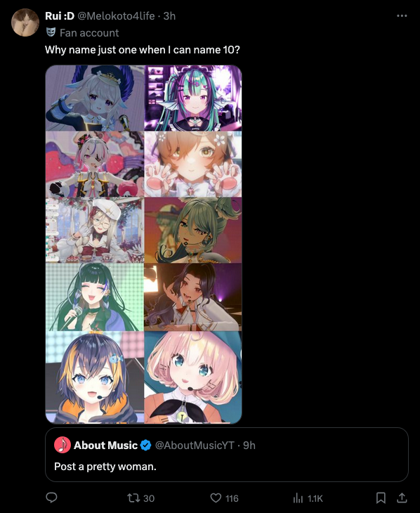
Task: Share the tweet via upload icon
Action: pyautogui.click(x=402, y=498)
